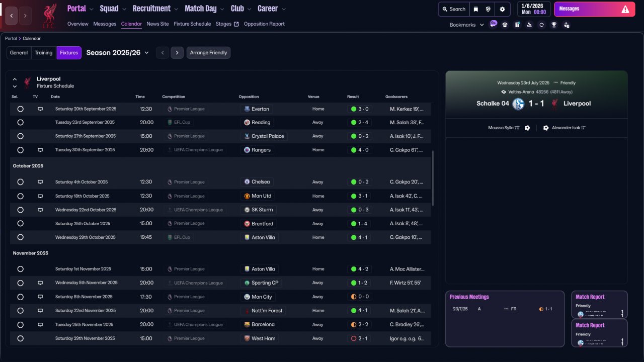Open the world globe icon
The width and height of the screenshot is (644, 362).
[x=488, y=9]
